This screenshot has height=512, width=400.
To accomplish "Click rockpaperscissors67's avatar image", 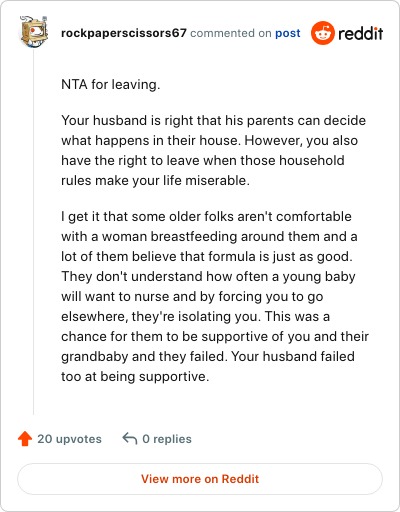I will [x=33, y=32].
